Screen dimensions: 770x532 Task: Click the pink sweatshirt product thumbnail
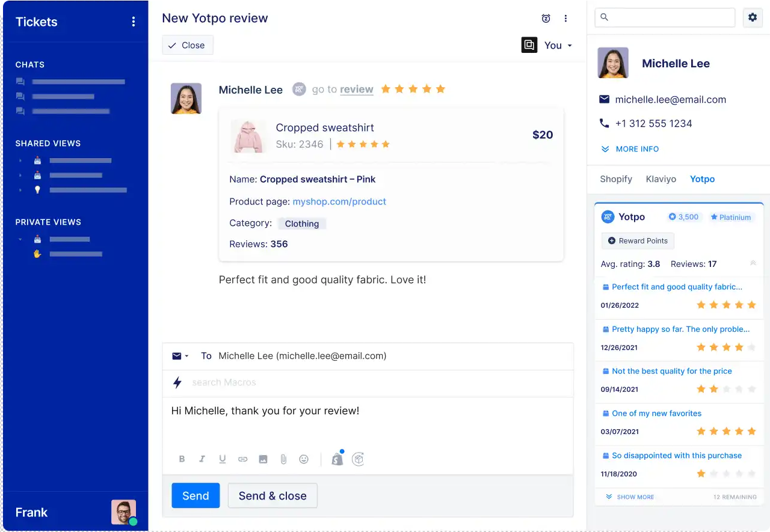tap(248, 136)
